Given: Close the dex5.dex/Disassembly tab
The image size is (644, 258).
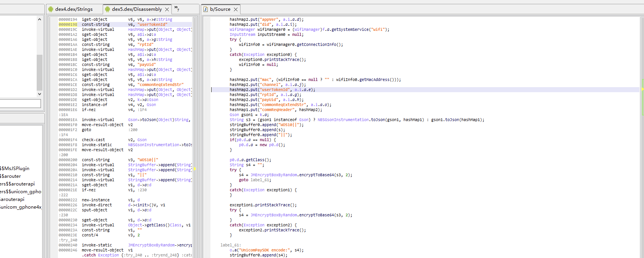Looking at the screenshot, I should pyautogui.click(x=167, y=9).
